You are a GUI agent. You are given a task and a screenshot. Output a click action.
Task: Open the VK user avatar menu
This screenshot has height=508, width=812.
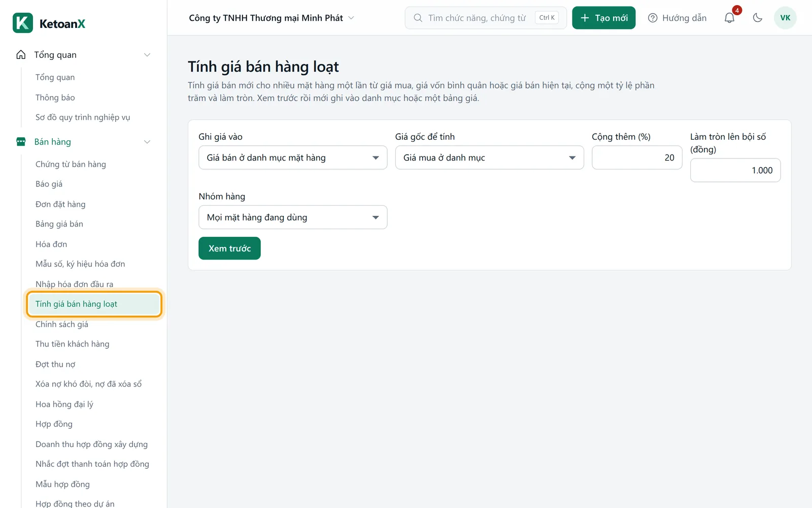click(x=785, y=18)
